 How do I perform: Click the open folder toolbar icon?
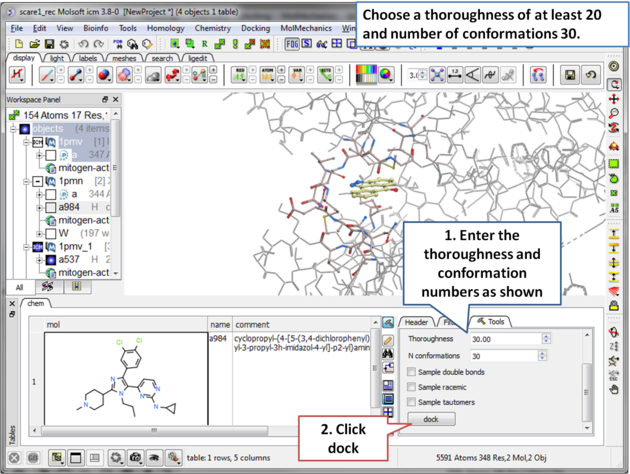tap(34, 44)
